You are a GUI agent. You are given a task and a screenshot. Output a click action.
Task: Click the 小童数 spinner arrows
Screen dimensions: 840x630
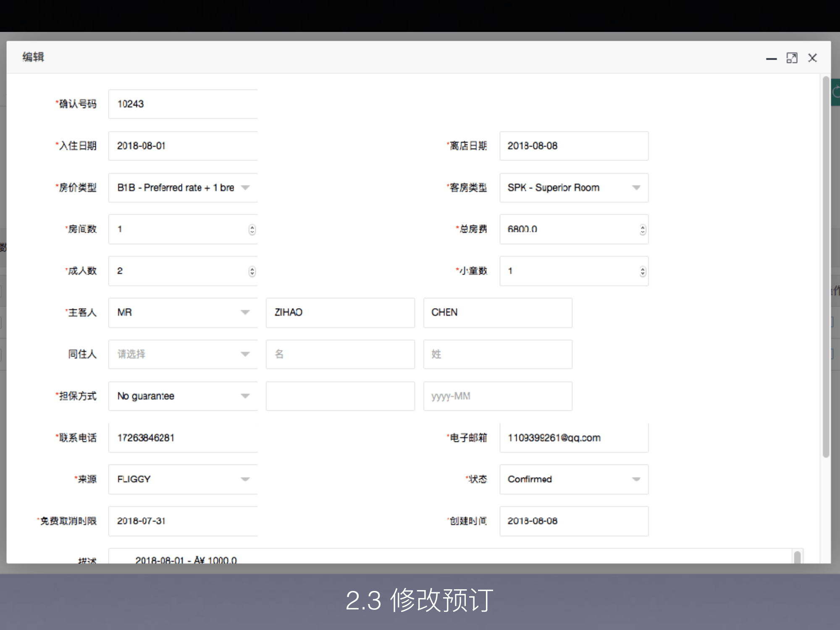point(643,271)
